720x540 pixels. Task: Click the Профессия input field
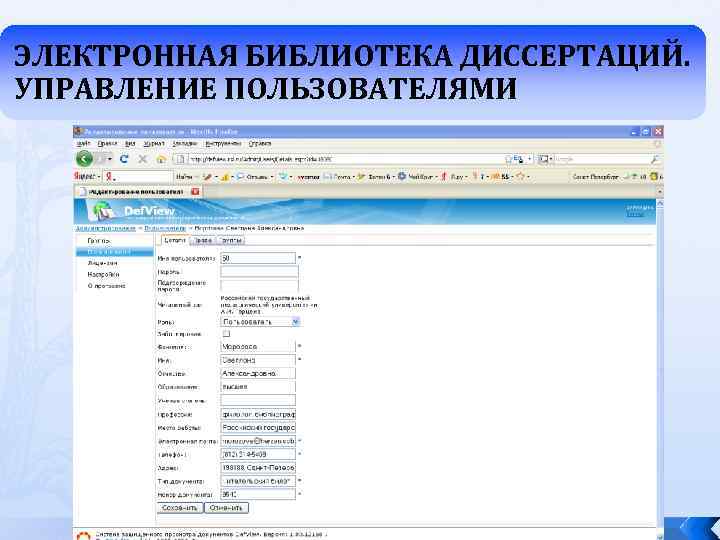click(x=258, y=414)
